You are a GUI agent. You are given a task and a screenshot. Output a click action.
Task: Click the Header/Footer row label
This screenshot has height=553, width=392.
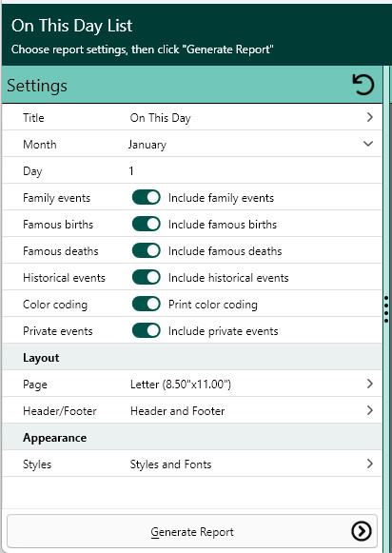pyautogui.click(x=60, y=411)
